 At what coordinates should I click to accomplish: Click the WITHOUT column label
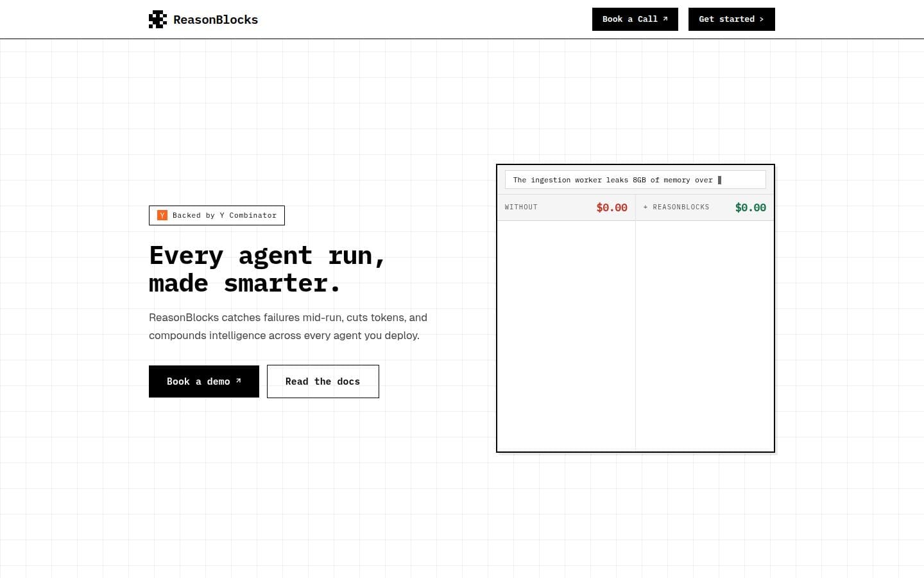tap(521, 207)
